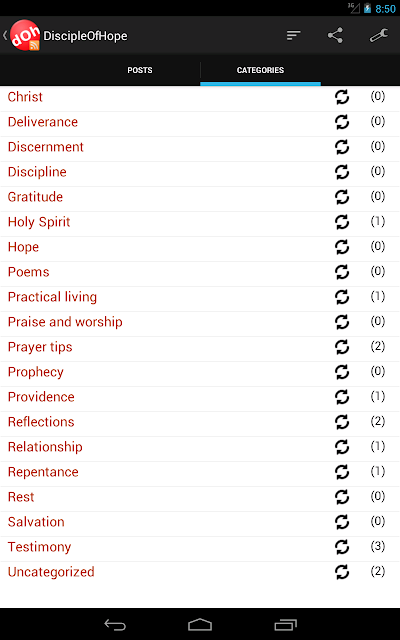Open the sort options icon
This screenshot has height=640, width=400.
point(293,36)
